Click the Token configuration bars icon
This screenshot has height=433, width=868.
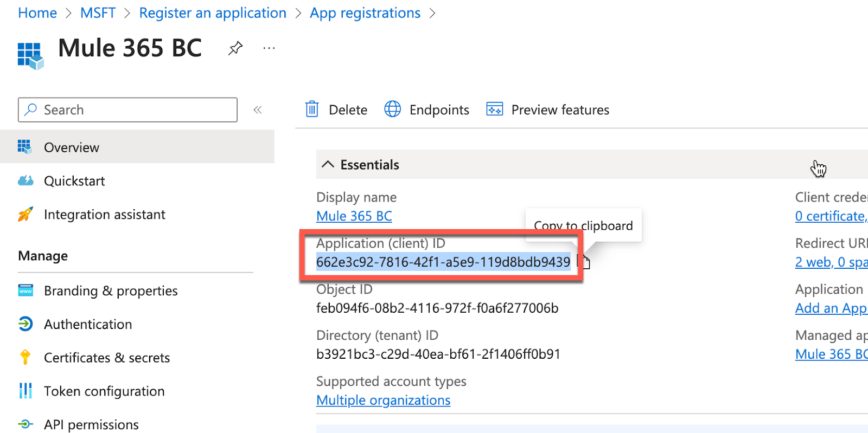coord(25,391)
